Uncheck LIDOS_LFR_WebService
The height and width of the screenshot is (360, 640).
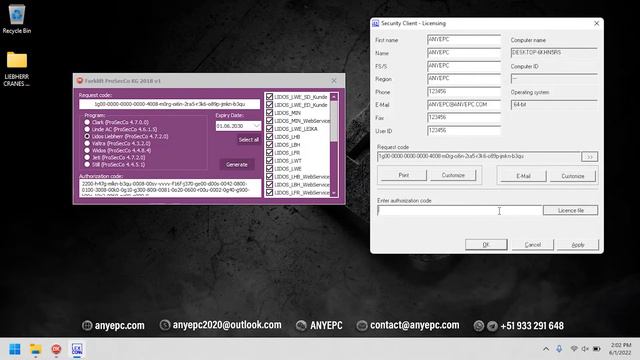click(x=269, y=192)
